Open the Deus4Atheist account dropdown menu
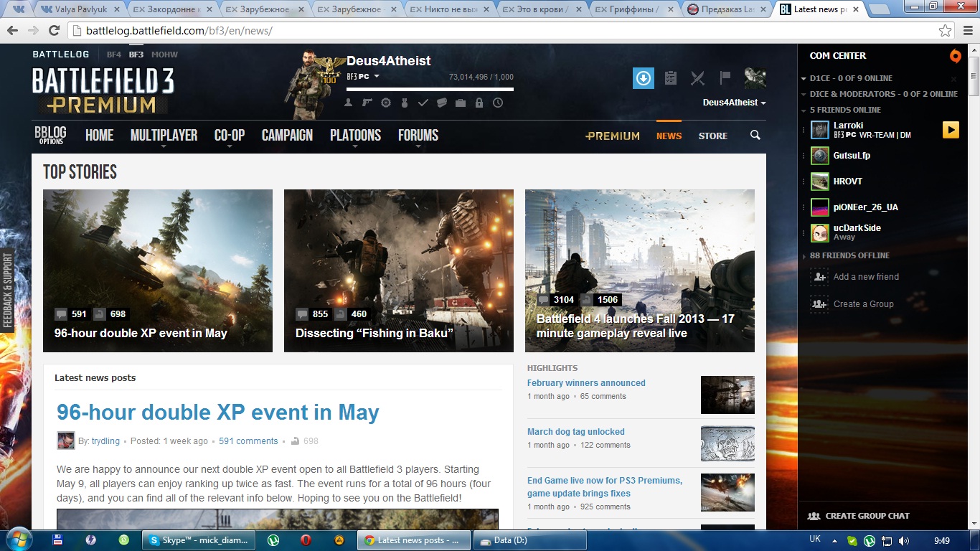980x551 pixels. click(735, 103)
